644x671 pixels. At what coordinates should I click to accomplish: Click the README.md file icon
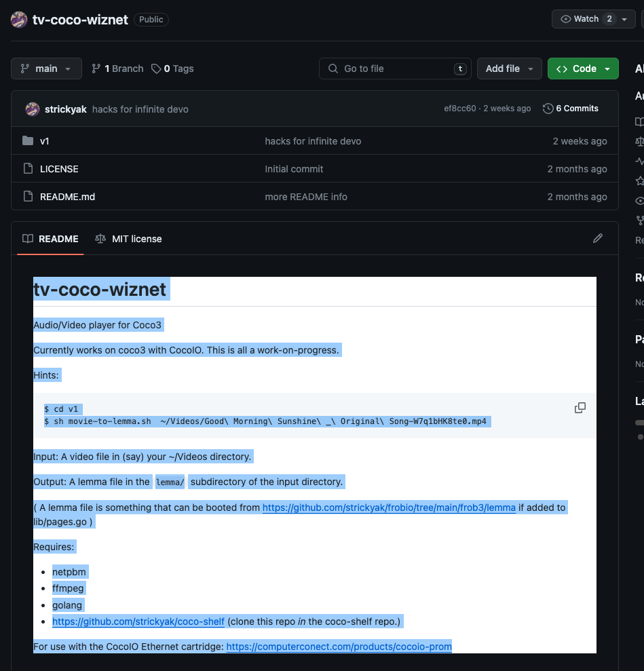pyautogui.click(x=28, y=197)
